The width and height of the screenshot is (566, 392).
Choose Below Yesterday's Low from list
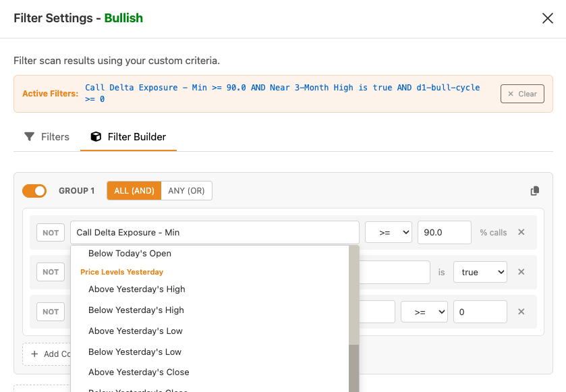[x=134, y=352]
